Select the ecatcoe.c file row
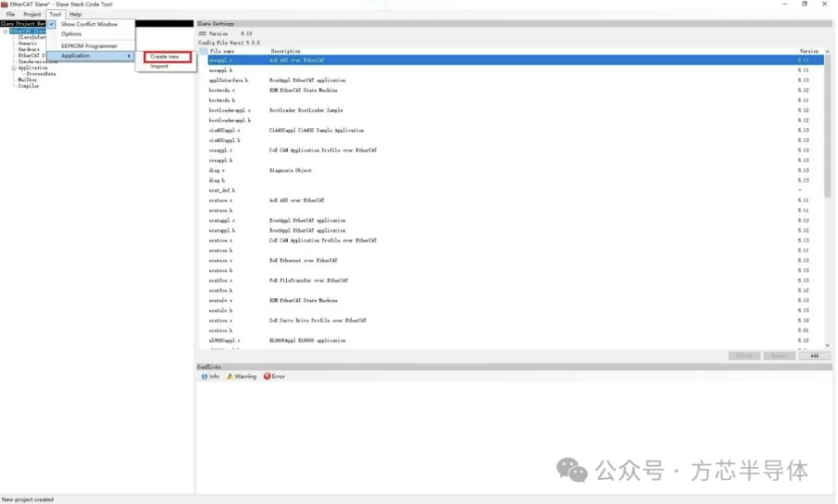The width and height of the screenshot is (838, 504). 516,241
